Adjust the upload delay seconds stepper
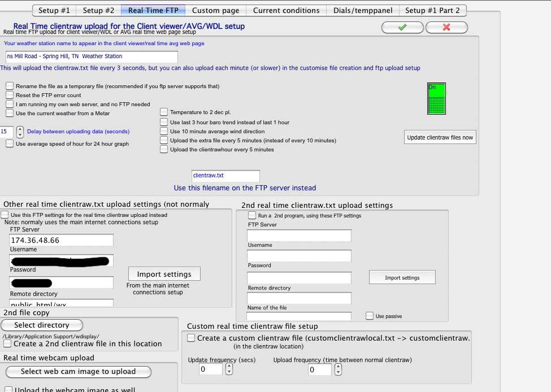 [20, 132]
